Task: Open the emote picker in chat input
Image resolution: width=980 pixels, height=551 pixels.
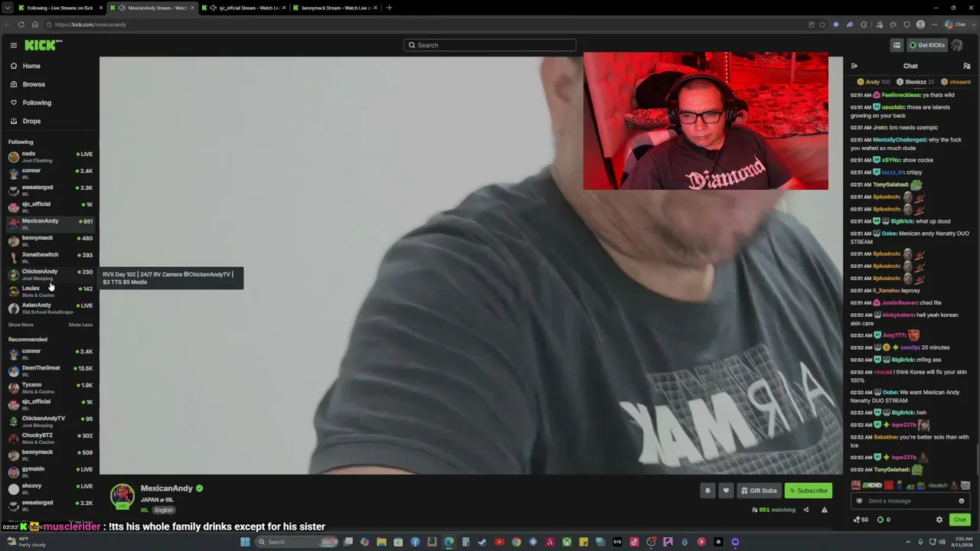Action: click(962, 501)
